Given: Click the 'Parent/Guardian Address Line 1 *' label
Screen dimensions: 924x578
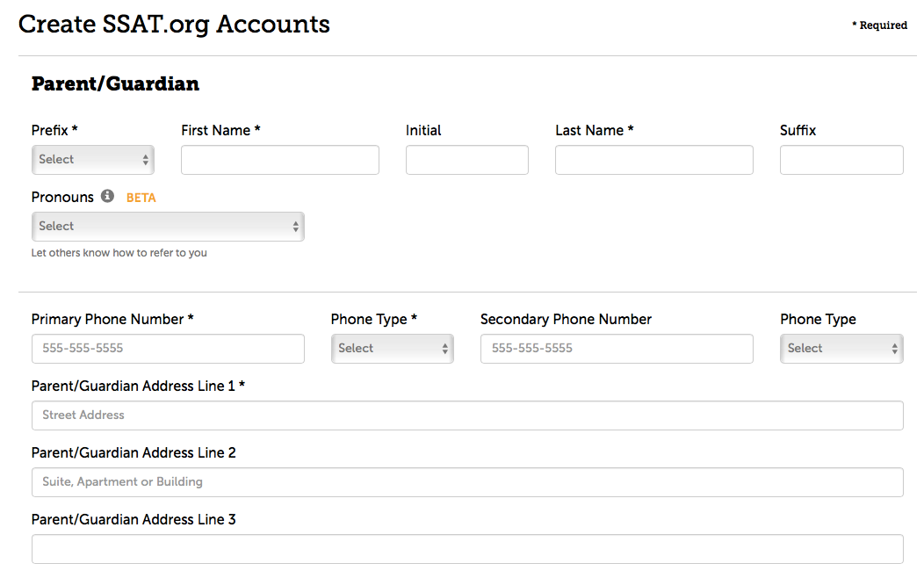Looking at the screenshot, I should pos(138,386).
